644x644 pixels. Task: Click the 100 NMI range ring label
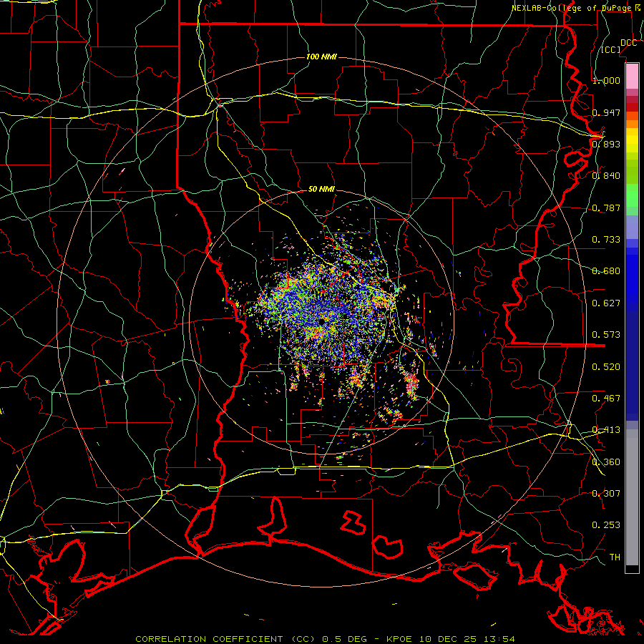[321, 57]
